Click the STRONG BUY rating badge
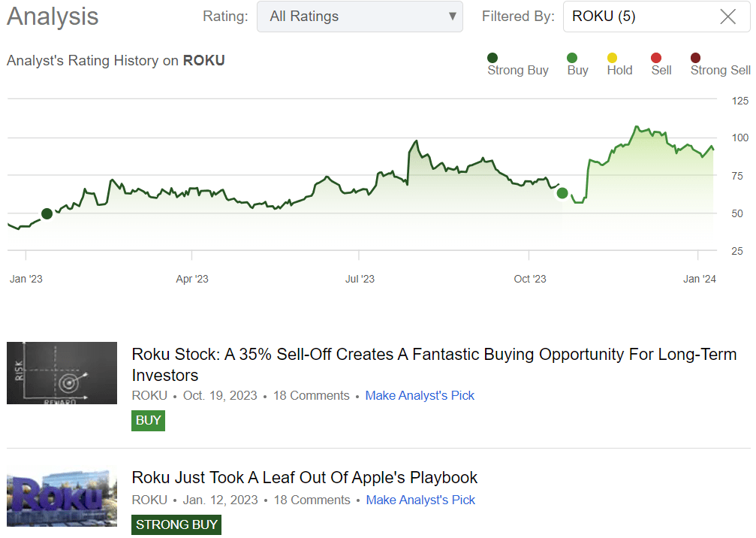The width and height of the screenshot is (756, 538). tap(176, 524)
